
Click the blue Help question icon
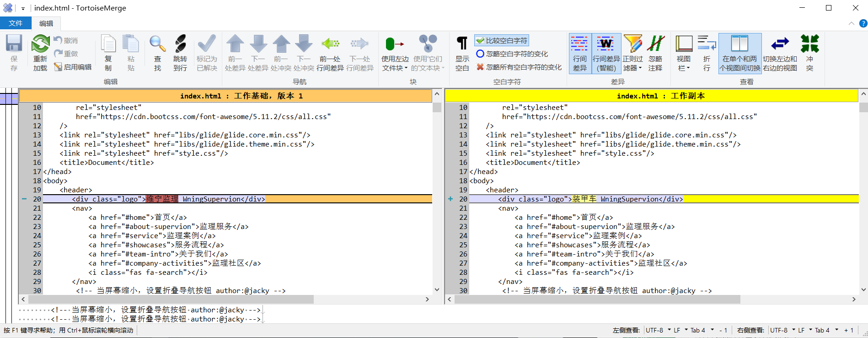coord(863,23)
